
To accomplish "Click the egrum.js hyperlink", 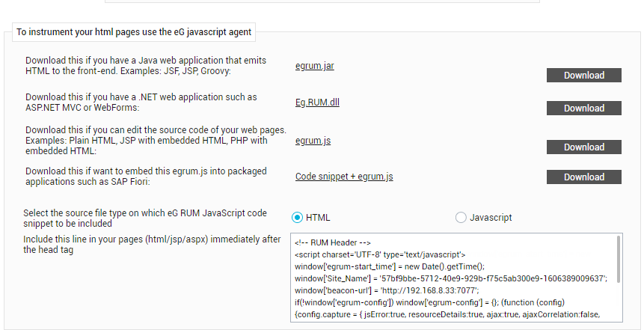I will tap(313, 141).
